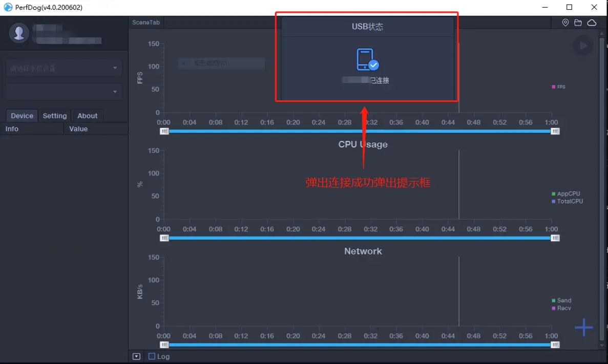
Task: Select the SceneTab tab
Action: (146, 22)
